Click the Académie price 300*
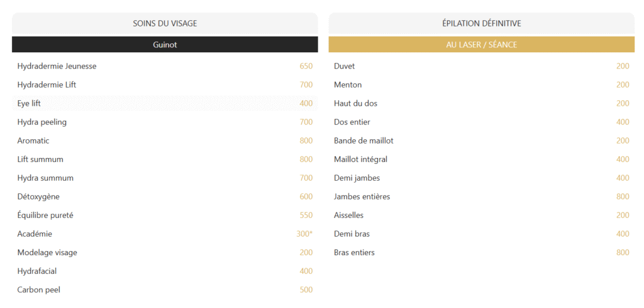The height and width of the screenshot is (308, 644). pyautogui.click(x=304, y=234)
